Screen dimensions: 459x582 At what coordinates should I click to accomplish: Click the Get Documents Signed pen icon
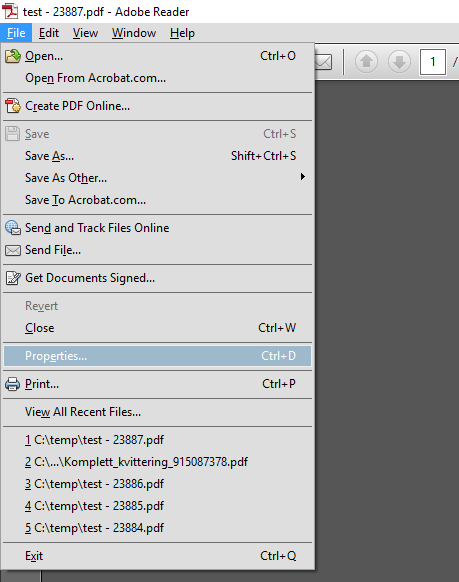coord(13,278)
